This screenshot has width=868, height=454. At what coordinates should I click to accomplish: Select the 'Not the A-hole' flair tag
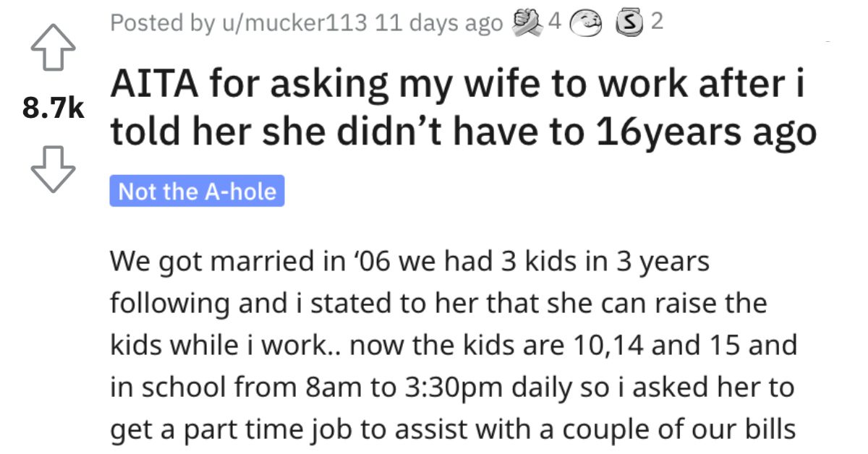[x=197, y=192]
